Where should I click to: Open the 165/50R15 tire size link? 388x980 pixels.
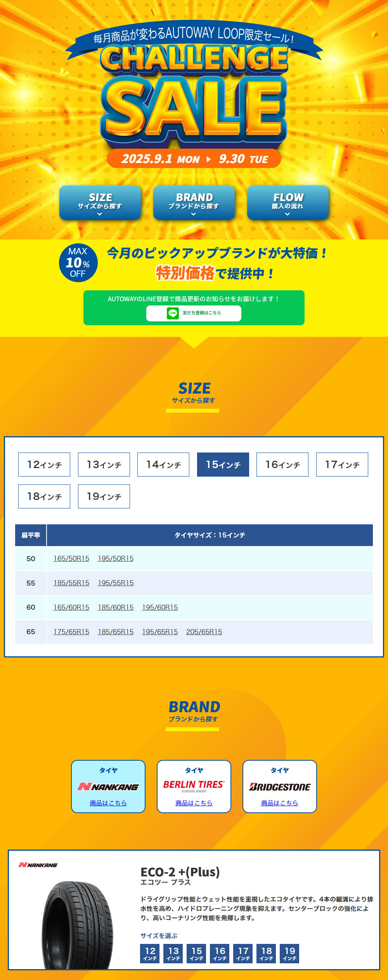point(71,559)
